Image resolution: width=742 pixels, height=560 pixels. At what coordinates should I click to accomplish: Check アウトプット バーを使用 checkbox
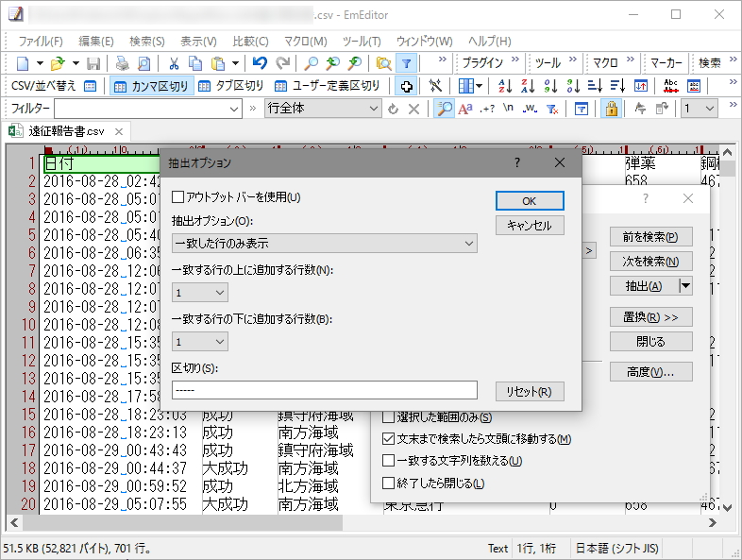178,196
